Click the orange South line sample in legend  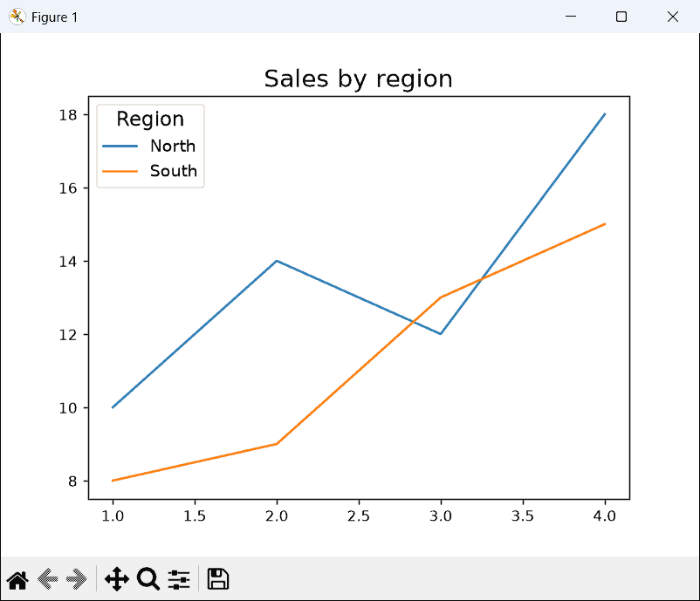pyautogui.click(x=120, y=171)
